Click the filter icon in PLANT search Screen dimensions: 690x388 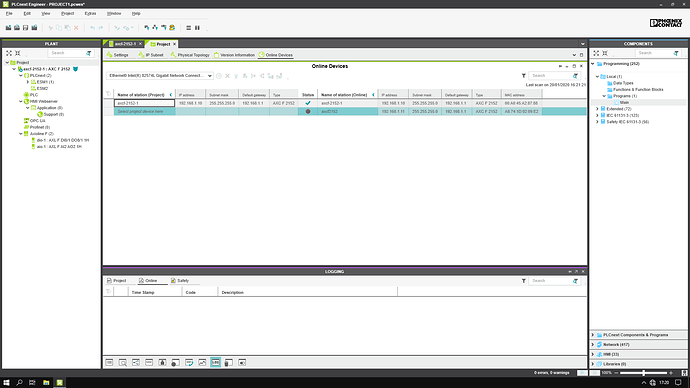89,53
